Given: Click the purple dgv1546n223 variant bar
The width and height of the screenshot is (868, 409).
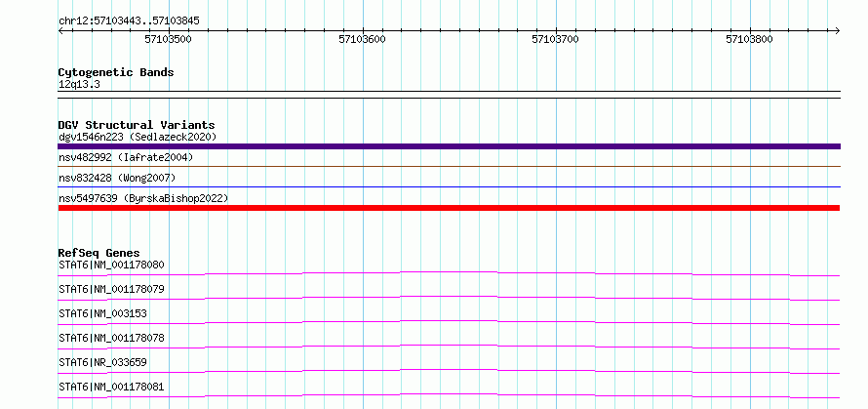Looking at the screenshot, I should [449, 146].
